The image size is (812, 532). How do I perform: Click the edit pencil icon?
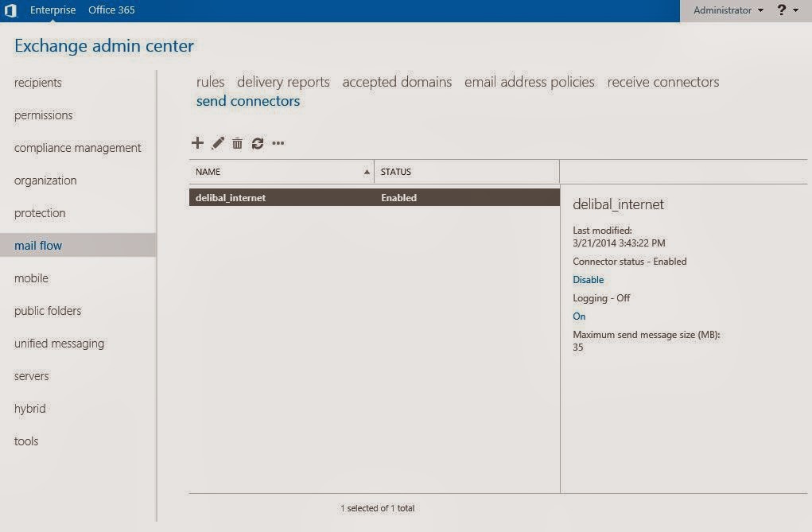pos(218,143)
